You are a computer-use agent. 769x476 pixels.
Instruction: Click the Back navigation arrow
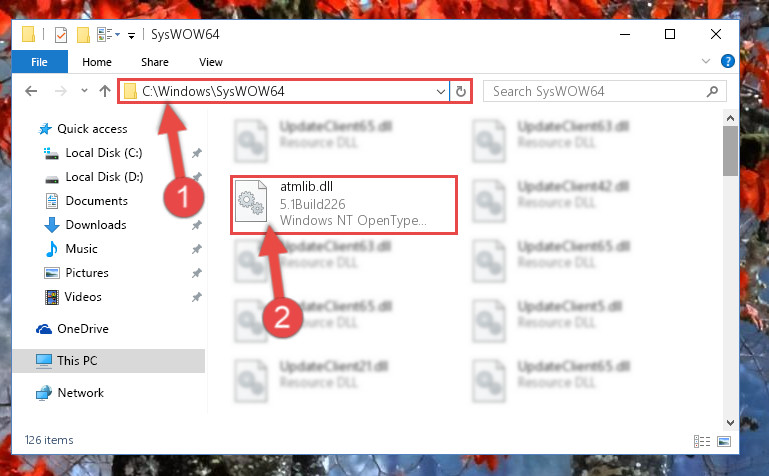click(x=31, y=91)
